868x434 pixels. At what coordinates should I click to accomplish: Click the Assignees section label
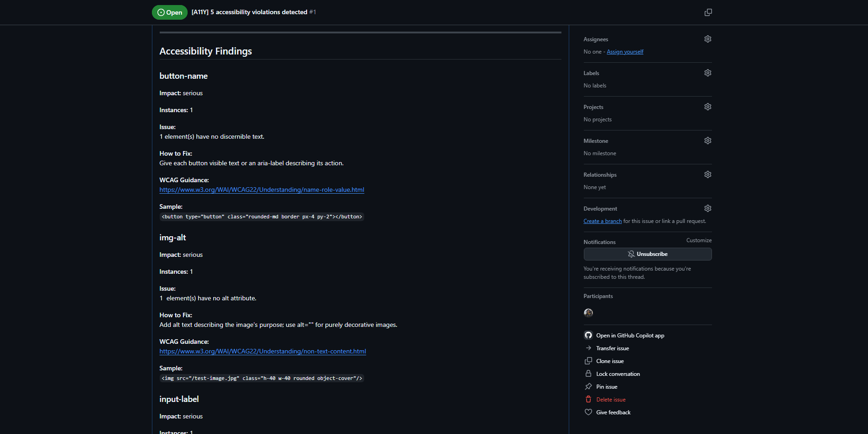point(596,39)
